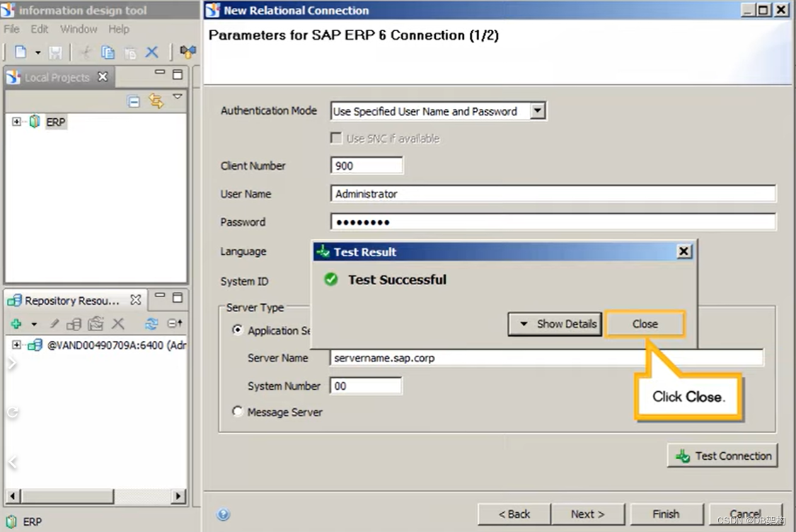The image size is (796, 532).
Task: Click the Collapse All icon in Local Projects
Action: click(134, 101)
